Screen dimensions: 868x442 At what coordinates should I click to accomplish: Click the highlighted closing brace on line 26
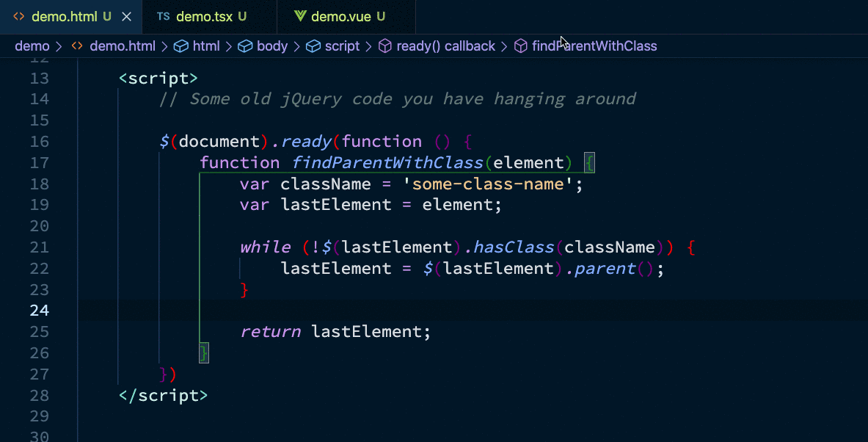(204, 353)
